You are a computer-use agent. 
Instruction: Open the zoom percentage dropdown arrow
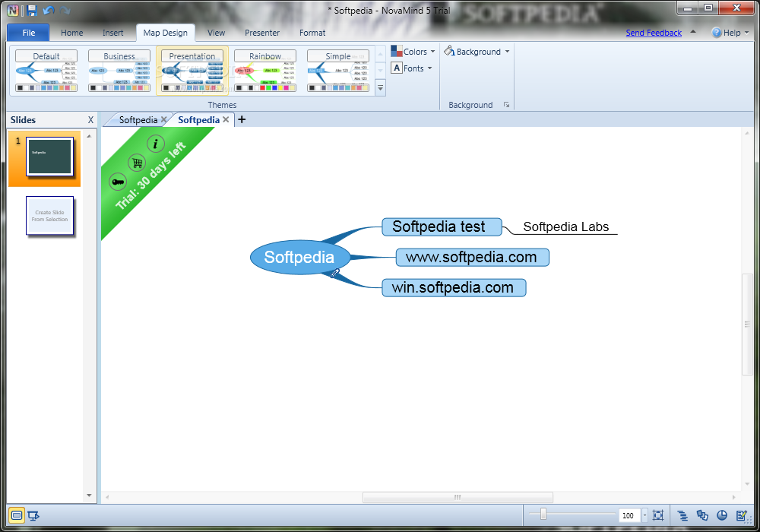tap(644, 515)
